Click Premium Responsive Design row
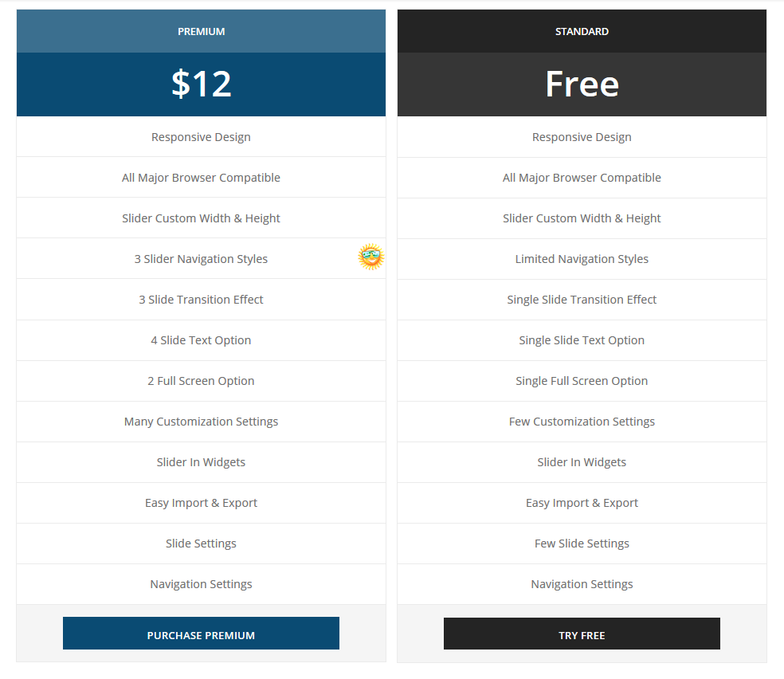The width and height of the screenshot is (784, 679). coord(201,137)
